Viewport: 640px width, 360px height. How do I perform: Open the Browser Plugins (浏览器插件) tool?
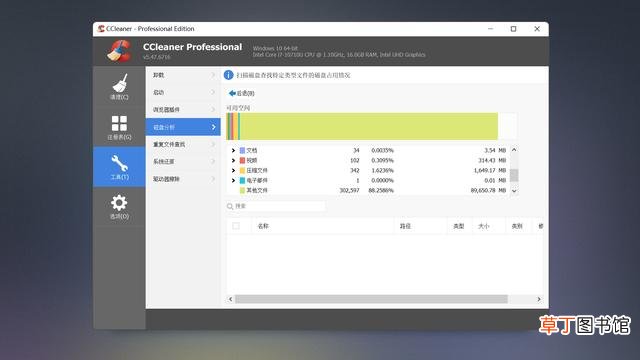click(x=183, y=109)
